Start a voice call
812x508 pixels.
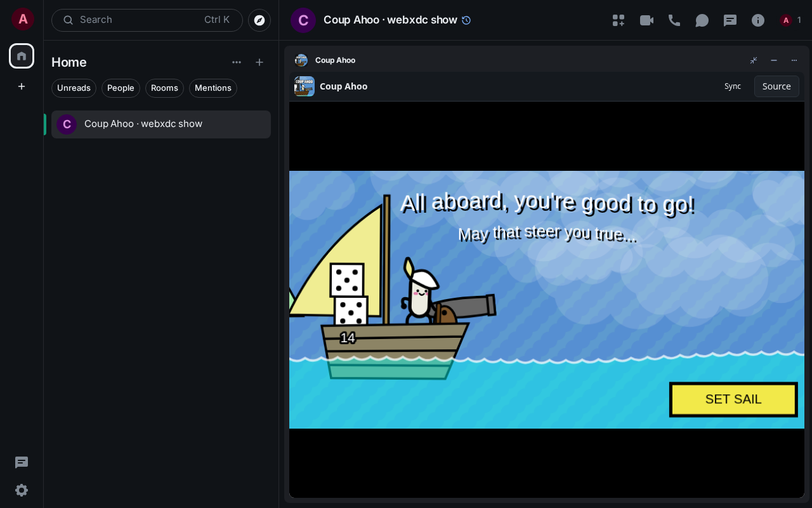[674, 20]
